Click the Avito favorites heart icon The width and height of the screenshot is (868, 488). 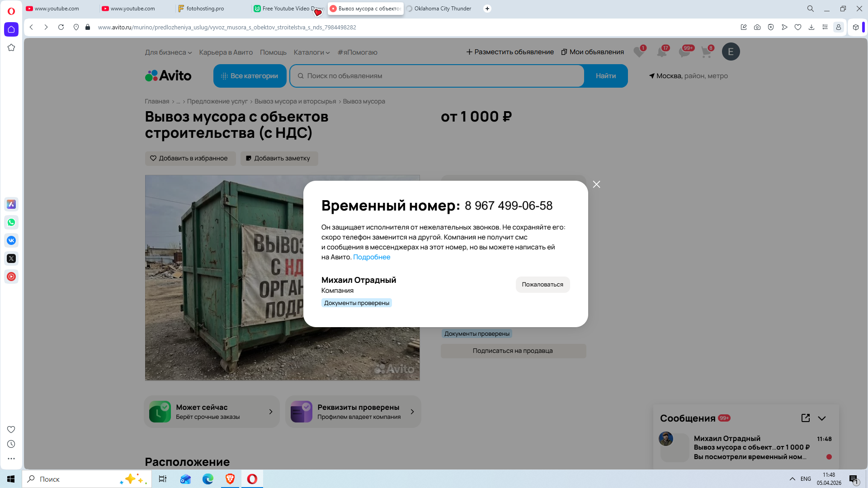(639, 52)
